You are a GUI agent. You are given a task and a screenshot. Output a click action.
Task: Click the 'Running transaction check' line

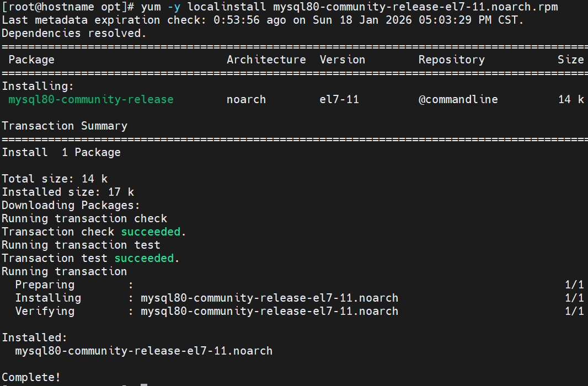pos(84,218)
